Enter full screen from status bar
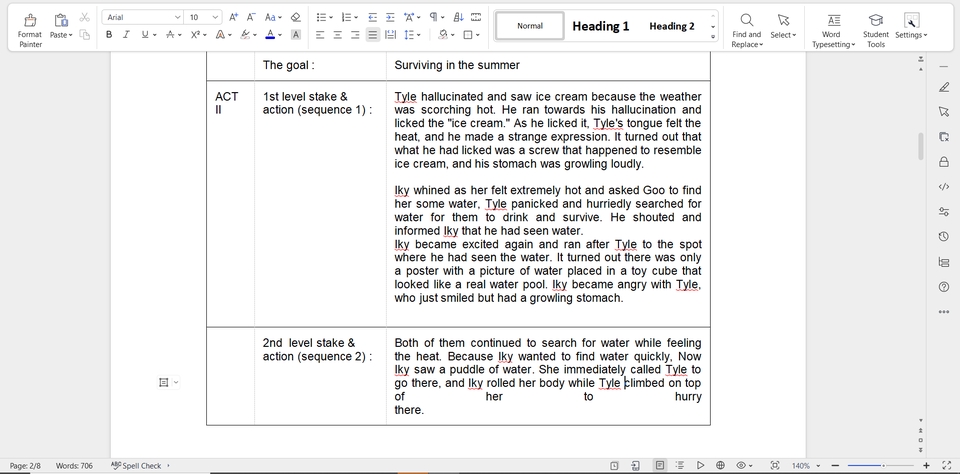960x474 pixels. (947, 465)
